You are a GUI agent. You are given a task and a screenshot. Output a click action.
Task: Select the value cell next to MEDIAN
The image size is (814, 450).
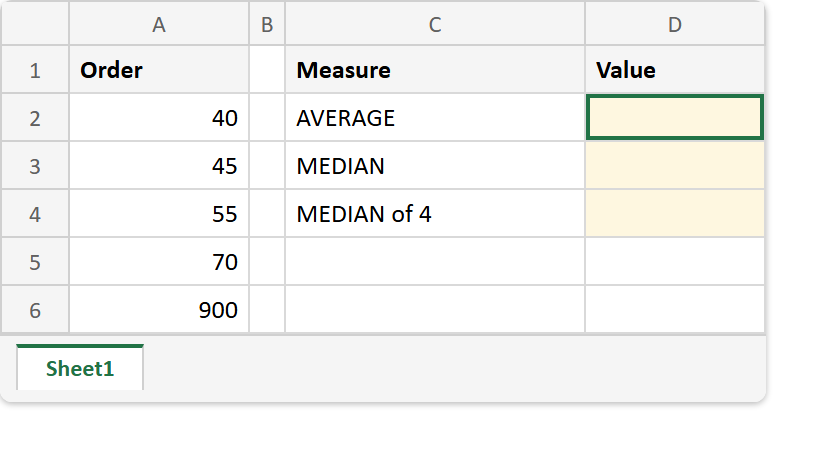[674, 166]
